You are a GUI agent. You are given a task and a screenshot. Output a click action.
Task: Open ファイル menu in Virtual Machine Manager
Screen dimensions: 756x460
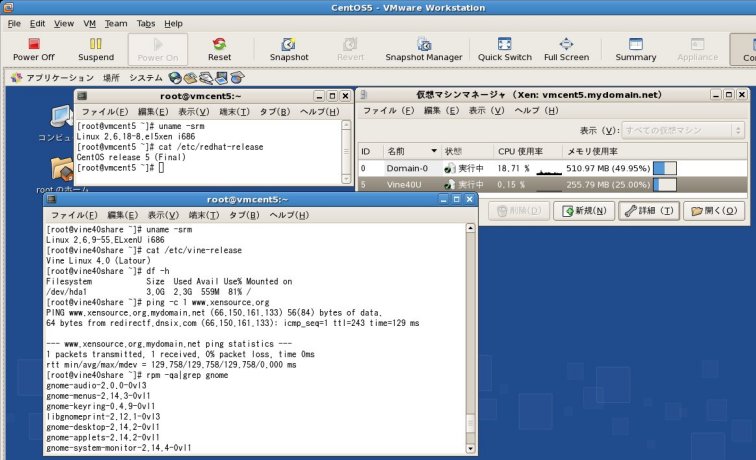[388, 111]
